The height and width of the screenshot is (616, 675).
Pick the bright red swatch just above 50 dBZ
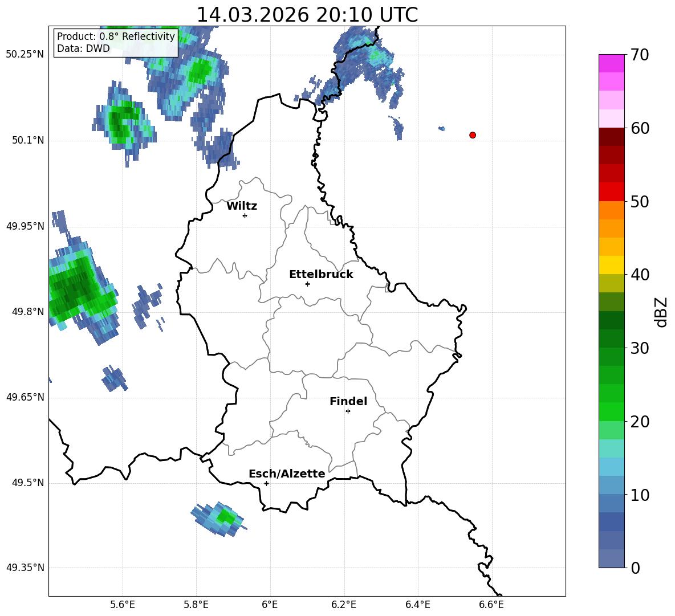[x=611, y=192]
